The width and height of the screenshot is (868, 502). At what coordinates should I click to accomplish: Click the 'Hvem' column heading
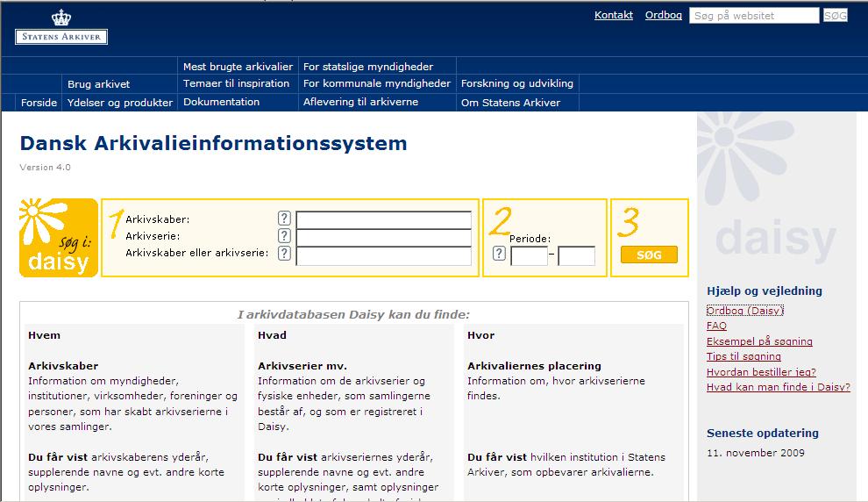(45, 335)
